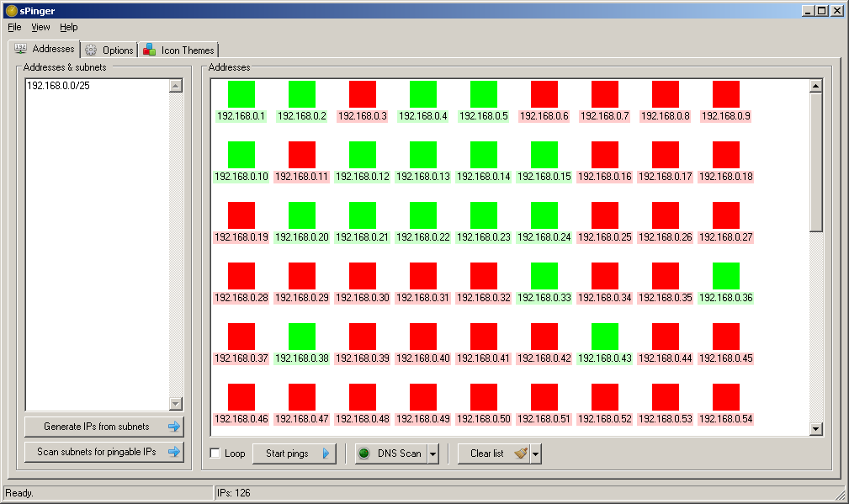Click the 192.168.0.6 address label
The image size is (849, 504).
[x=544, y=116]
